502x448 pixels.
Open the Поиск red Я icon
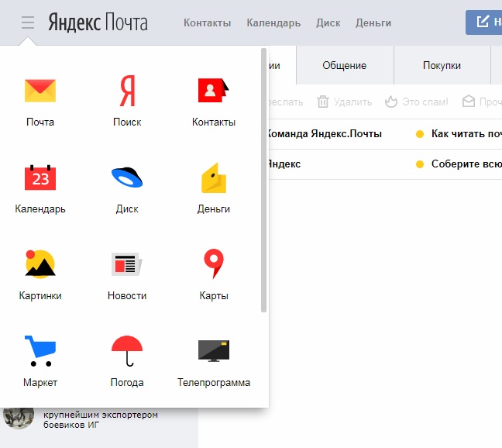127,91
